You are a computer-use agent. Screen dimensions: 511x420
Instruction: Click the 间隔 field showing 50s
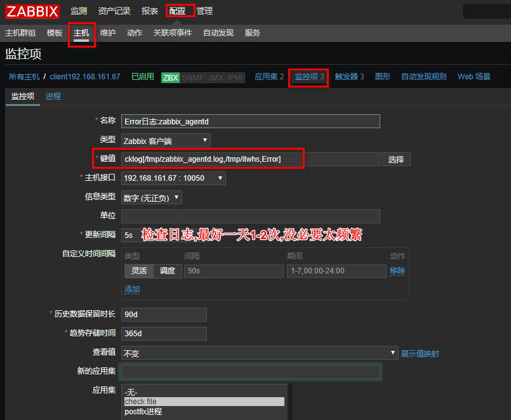(234, 271)
